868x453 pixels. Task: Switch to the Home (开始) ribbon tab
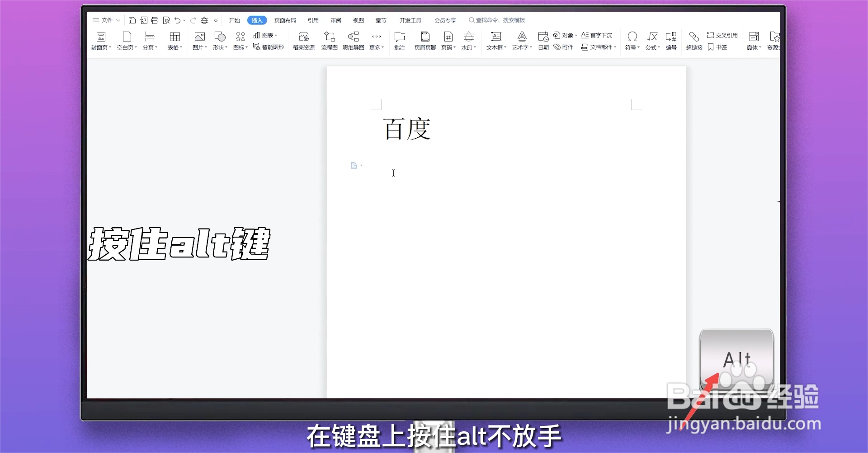point(234,20)
